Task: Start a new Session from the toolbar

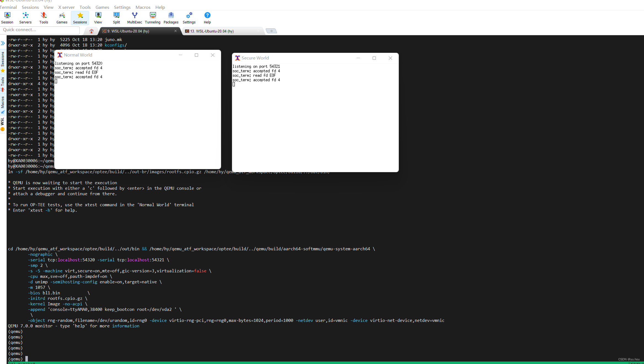Action: coord(7,18)
